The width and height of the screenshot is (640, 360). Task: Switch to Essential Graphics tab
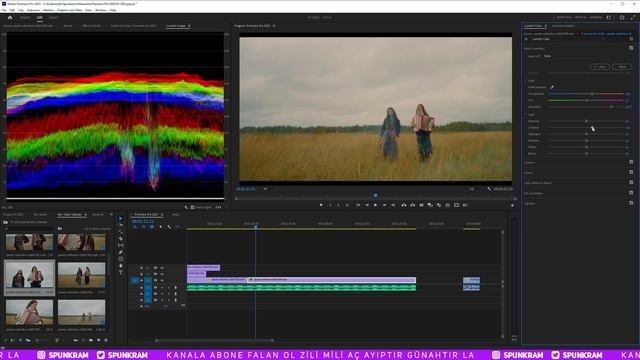(x=563, y=26)
